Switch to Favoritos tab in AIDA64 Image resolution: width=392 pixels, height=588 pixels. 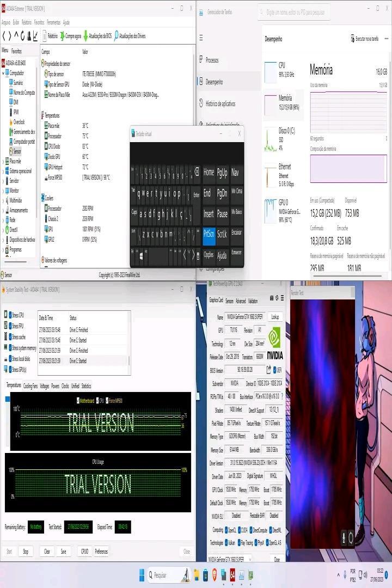tap(16, 51)
